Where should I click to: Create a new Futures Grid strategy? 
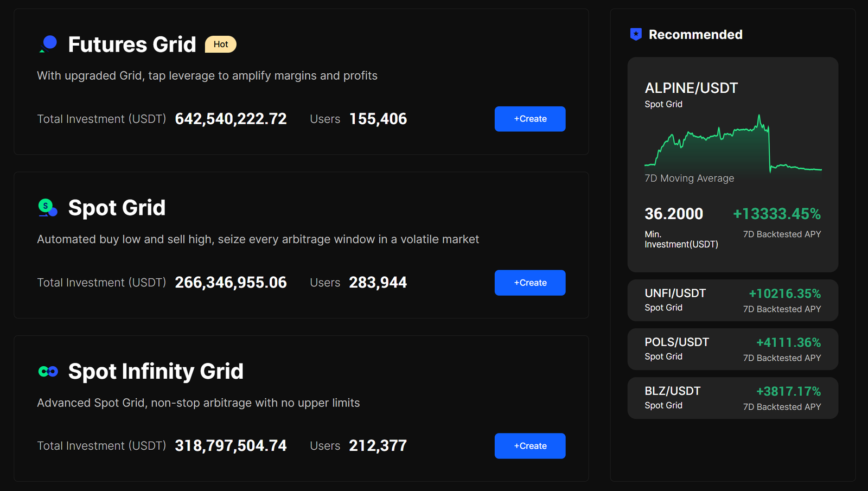tap(529, 119)
